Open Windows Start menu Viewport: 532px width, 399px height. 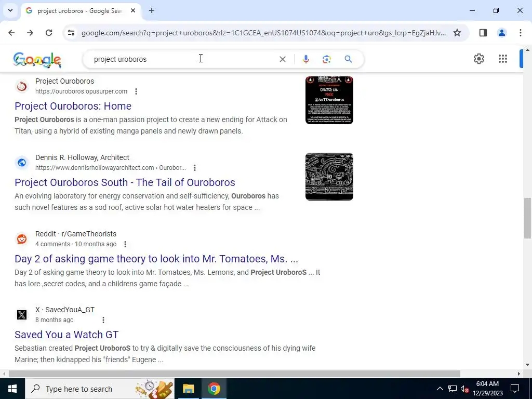(12, 389)
